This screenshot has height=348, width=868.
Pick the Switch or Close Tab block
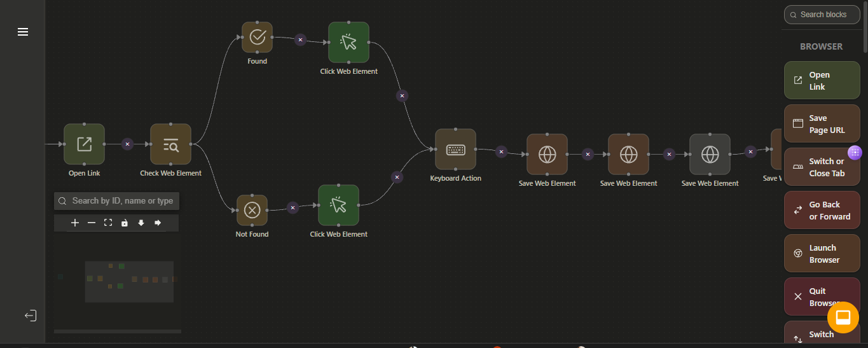(822, 167)
